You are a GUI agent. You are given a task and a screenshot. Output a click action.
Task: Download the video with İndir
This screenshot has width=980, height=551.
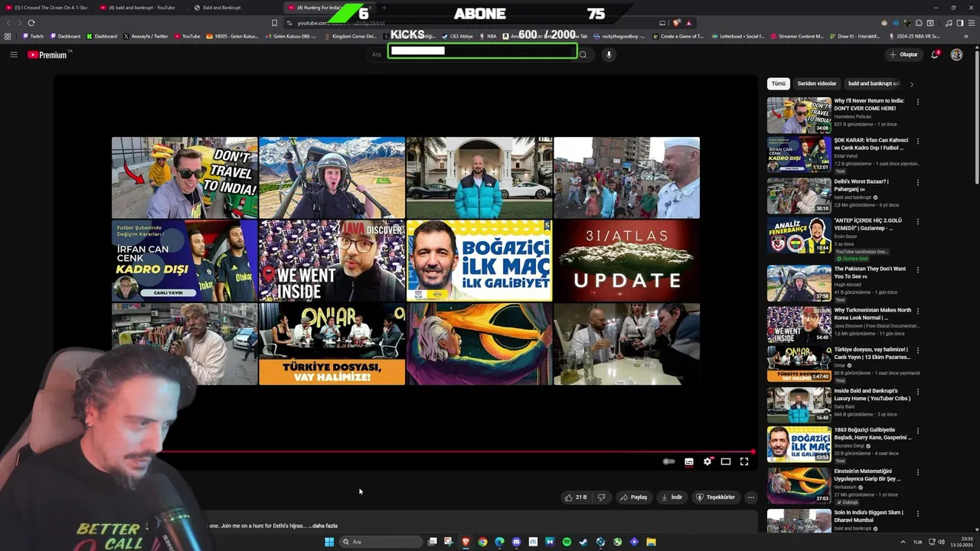[x=671, y=497]
